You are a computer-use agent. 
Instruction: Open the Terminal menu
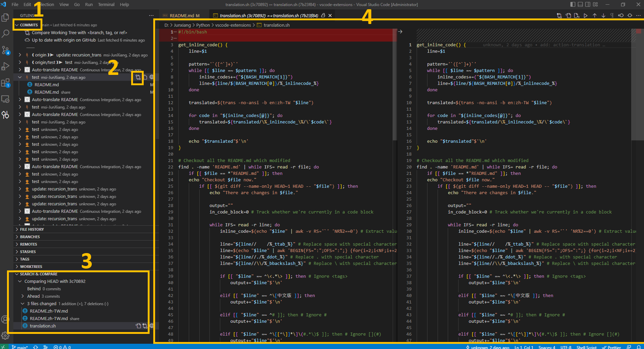coord(106,4)
